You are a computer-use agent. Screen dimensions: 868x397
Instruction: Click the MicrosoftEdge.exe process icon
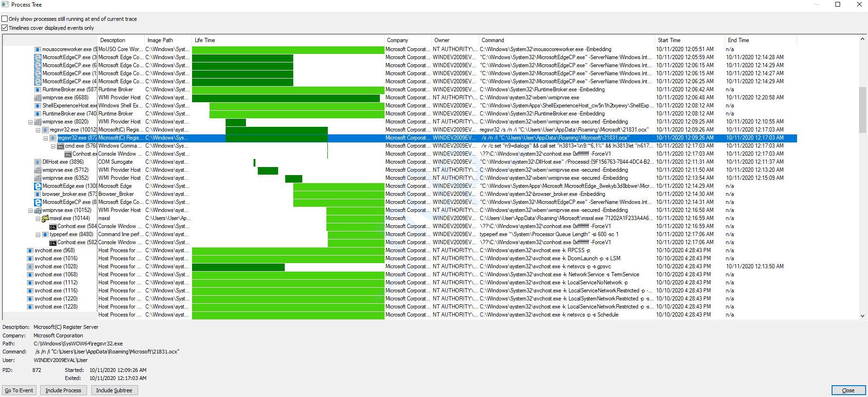[x=38, y=186]
